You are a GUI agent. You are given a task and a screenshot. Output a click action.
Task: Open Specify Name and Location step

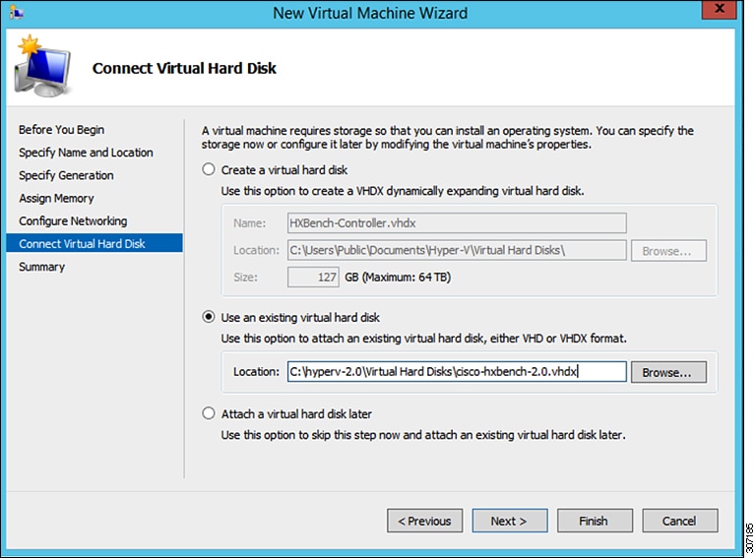pyautogui.click(x=86, y=153)
